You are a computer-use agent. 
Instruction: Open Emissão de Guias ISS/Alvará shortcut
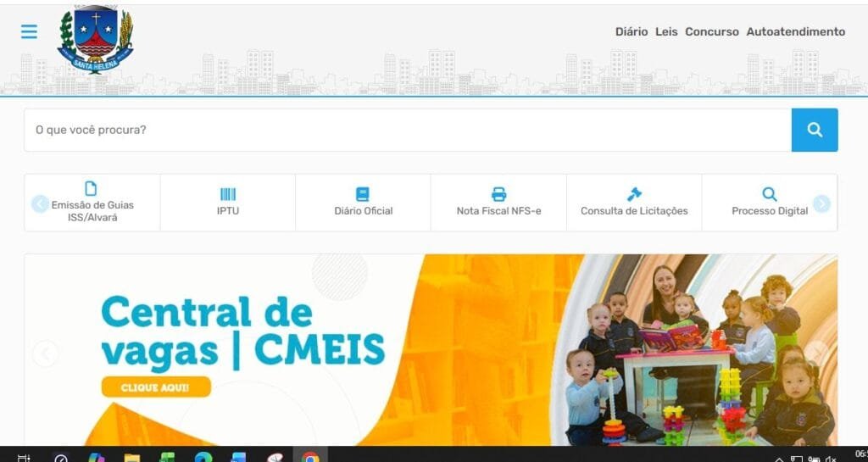tap(92, 202)
